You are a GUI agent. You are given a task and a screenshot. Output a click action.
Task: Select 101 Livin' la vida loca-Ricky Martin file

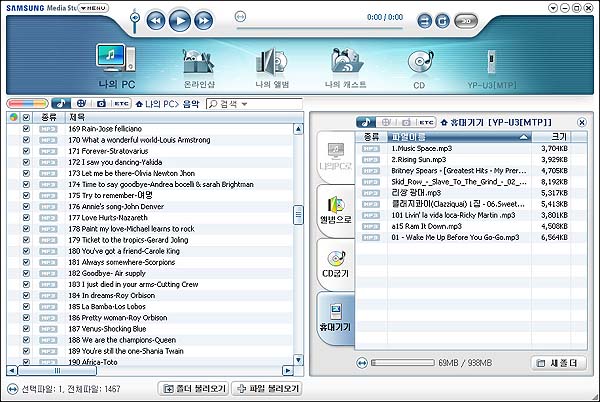pos(471,215)
